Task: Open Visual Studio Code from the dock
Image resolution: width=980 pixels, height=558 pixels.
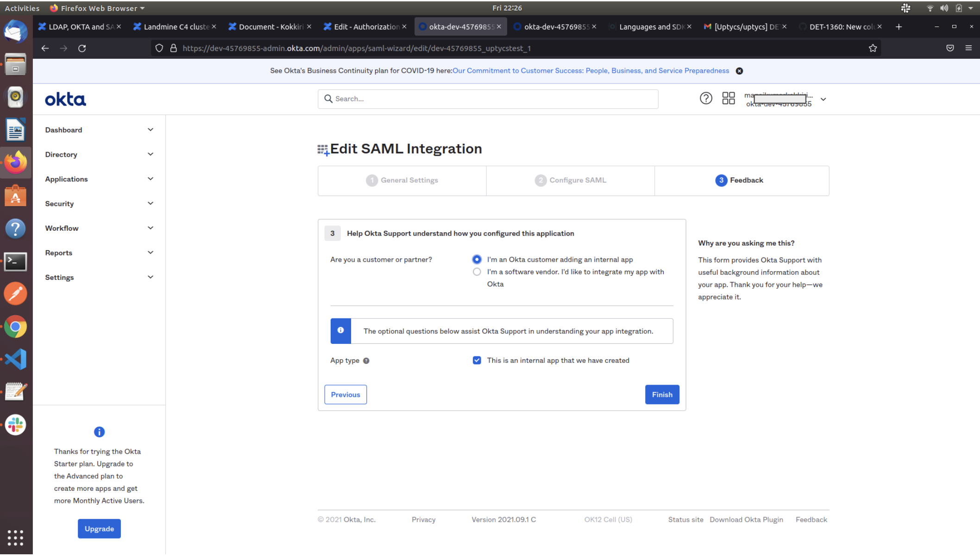Action: (x=15, y=360)
